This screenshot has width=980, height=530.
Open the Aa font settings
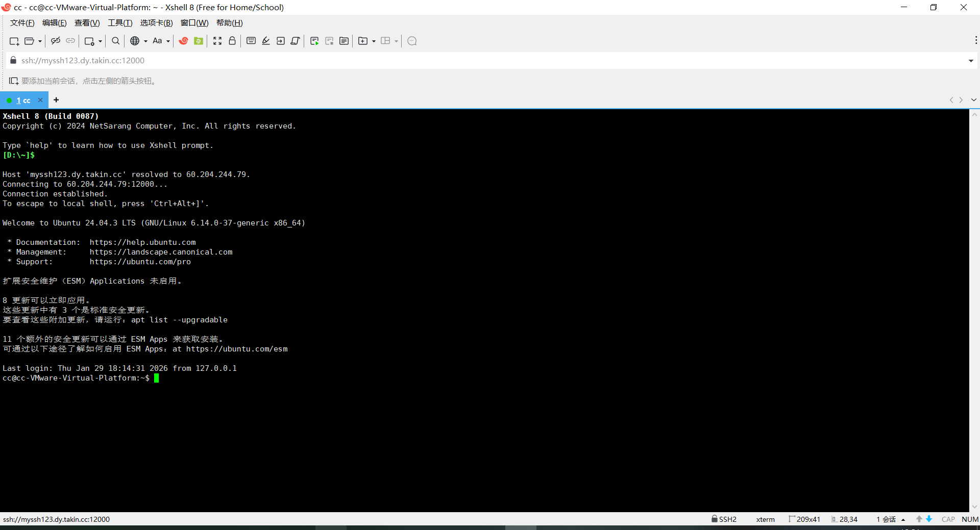[157, 41]
